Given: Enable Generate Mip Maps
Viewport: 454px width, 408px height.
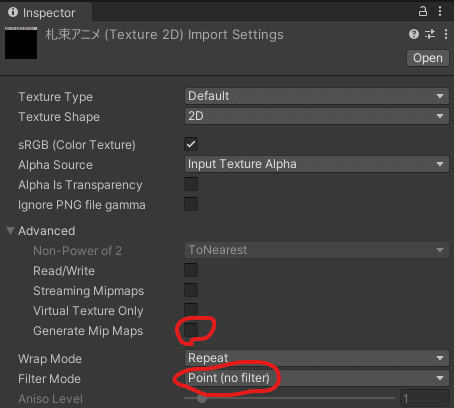Looking at the screenshot, I should click(x=191, y=330).
